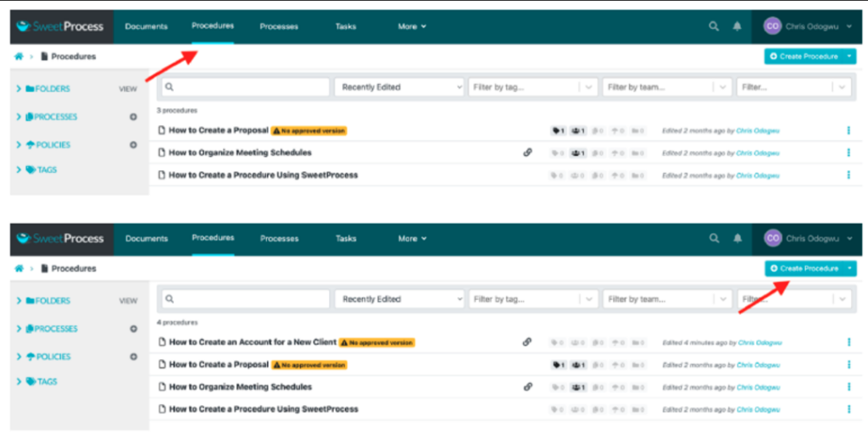
Task: Open the More menu in the lower navbar
Action: point(413,238)
